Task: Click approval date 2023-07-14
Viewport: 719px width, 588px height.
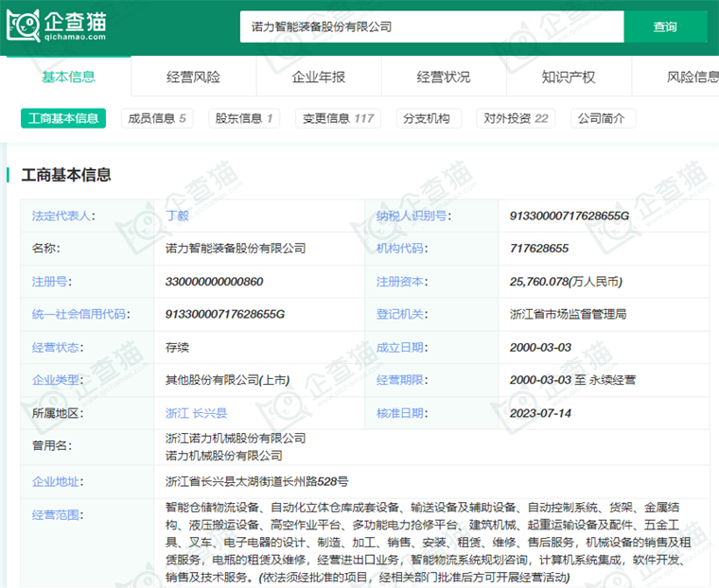Action: (540, 413)
